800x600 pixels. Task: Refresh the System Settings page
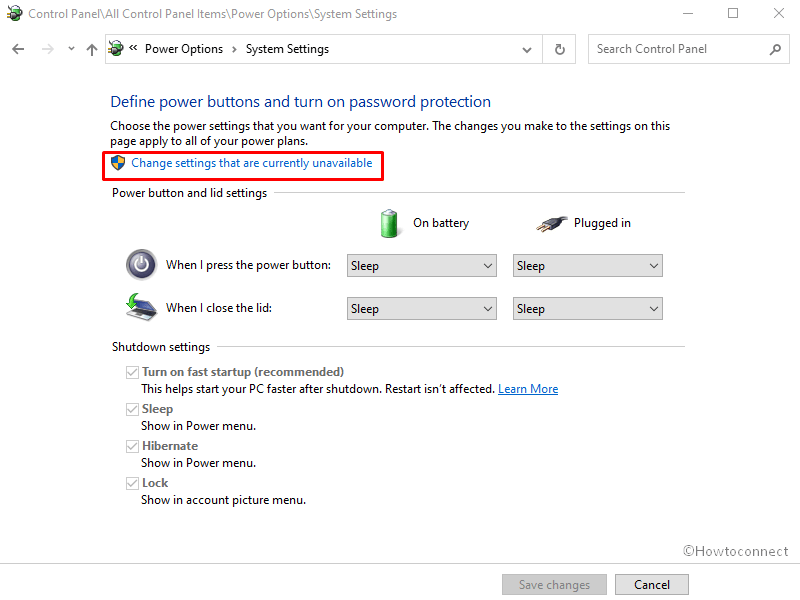[x=559, y=49]
